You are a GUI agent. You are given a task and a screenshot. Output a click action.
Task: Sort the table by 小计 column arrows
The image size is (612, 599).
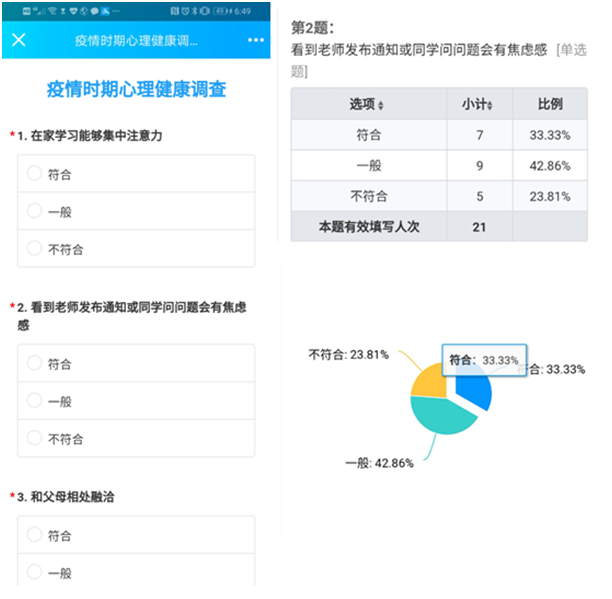[493, 105]
